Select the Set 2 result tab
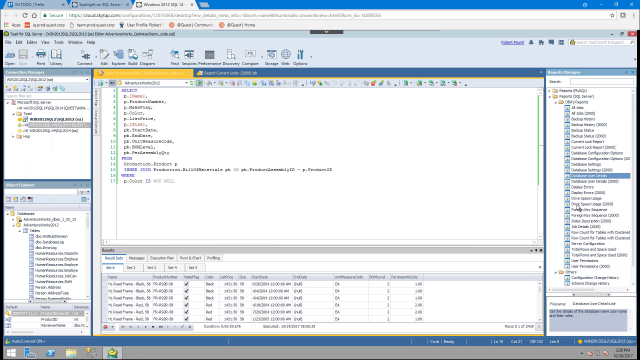Viewport: 640px width, 360px height. click(x=131, y=268)
